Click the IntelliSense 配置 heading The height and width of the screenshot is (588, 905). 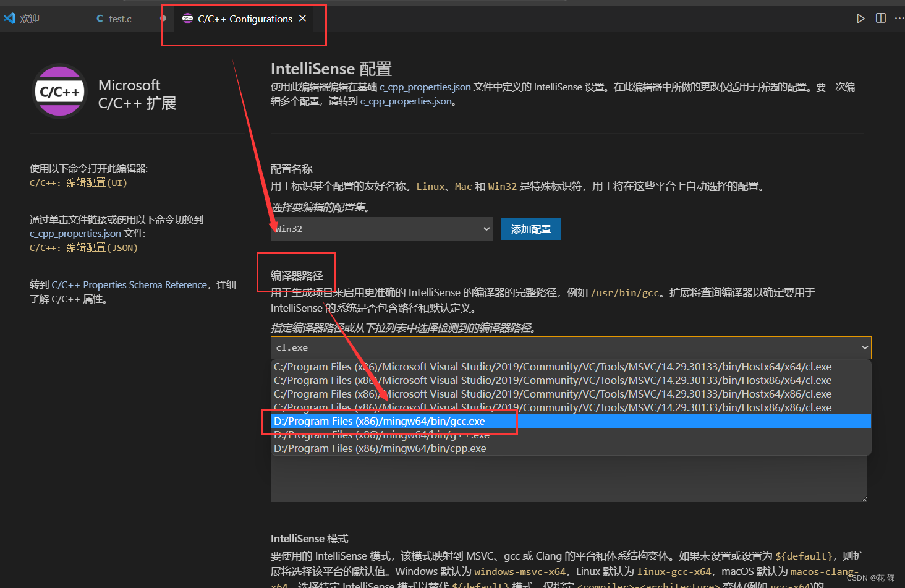coord(331,69)
